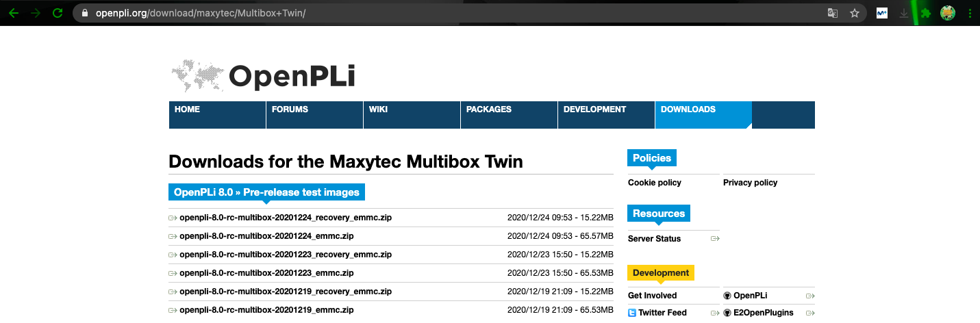Viewport: 980px width, 323px height.
Task: Download the 20201223 recovery emmc zip file
Action: pos(285,255)
